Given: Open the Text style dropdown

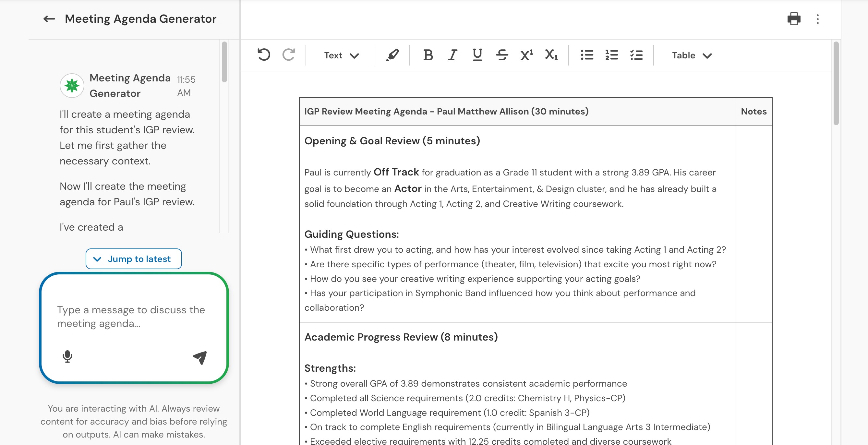Looking at the screenshot, I should (x=341, y=55).
